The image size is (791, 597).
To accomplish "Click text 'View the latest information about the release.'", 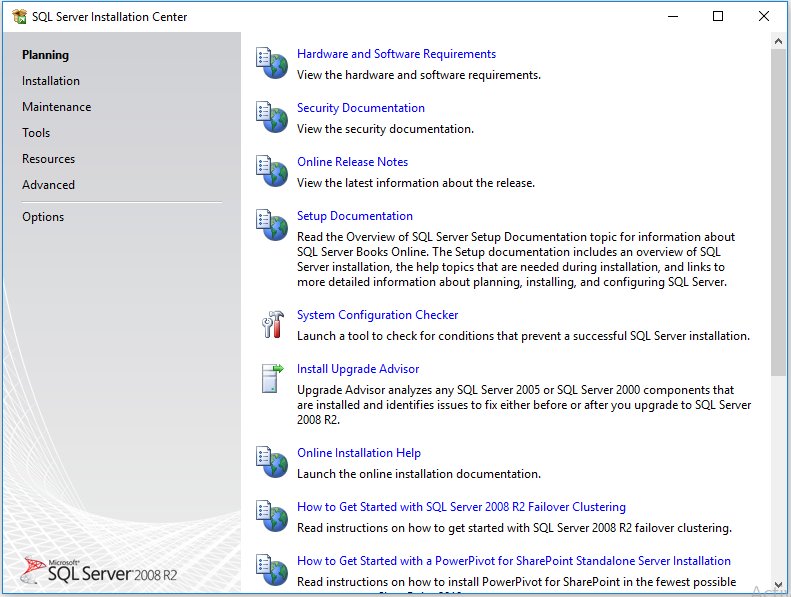I will pyautogui.click(x=416, y=183).
